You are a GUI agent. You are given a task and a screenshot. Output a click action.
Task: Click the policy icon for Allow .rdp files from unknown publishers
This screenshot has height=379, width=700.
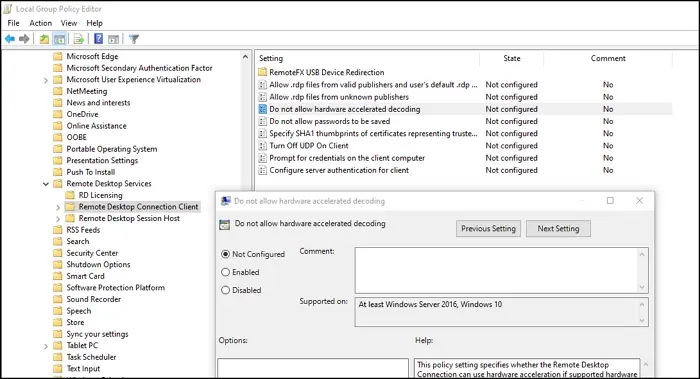262,97
